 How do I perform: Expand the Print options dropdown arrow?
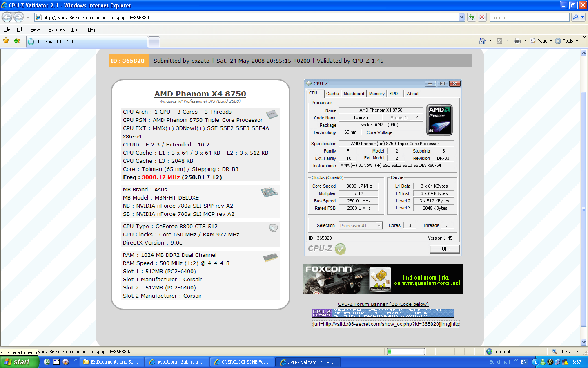525,41
